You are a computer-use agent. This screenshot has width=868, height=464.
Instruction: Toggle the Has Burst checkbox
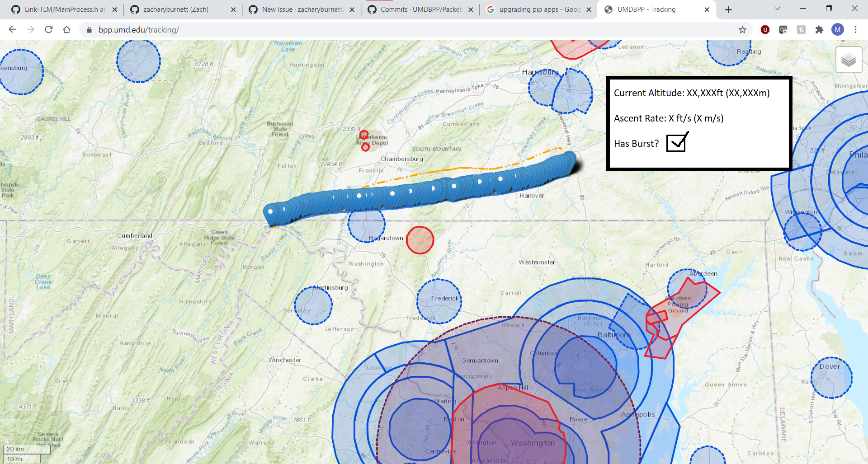tap(676, 143)
